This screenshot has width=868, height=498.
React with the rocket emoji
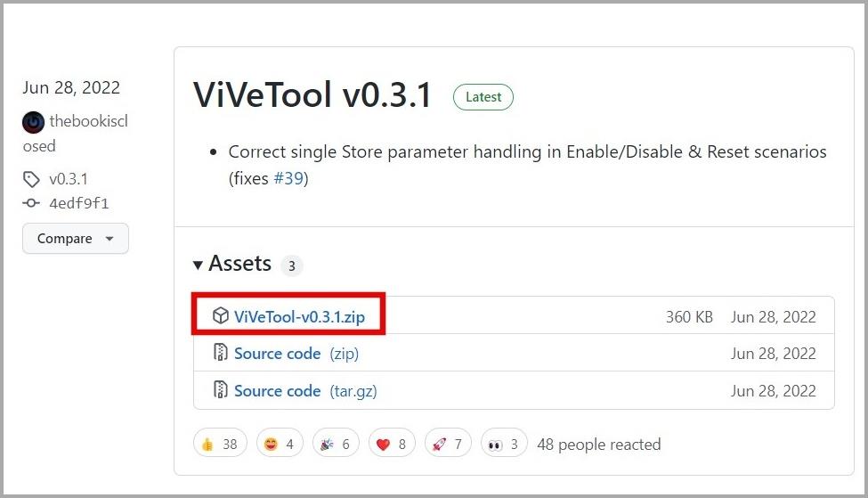click(447, 444)
